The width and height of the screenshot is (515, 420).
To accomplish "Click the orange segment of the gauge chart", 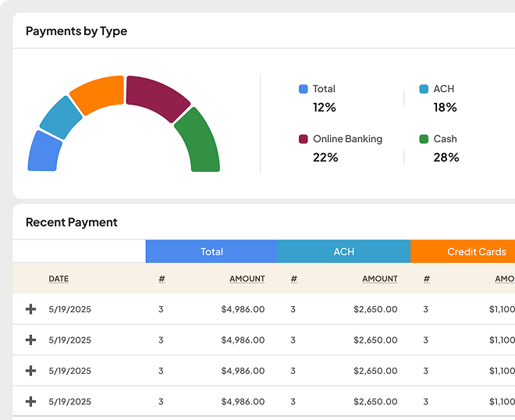I will coord(99,94).
